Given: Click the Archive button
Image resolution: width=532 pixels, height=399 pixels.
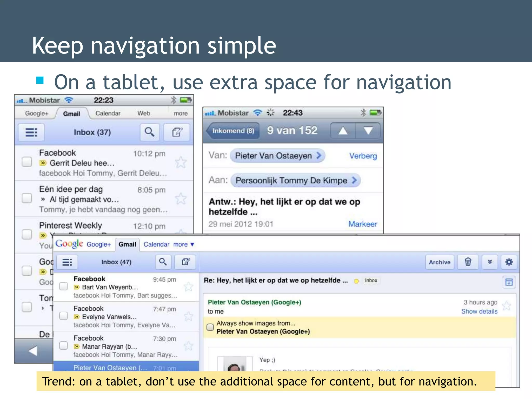Looking at the screenshot, I should (440, 262).
